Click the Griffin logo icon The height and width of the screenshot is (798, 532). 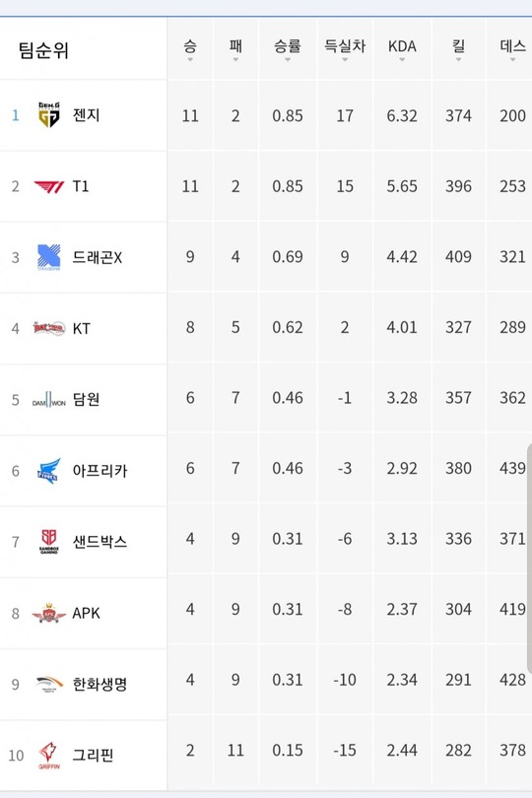(49, 756)
